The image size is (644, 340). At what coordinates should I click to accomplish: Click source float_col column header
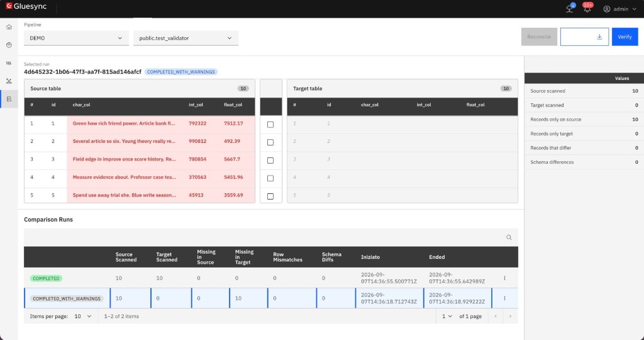pos(233,105)
